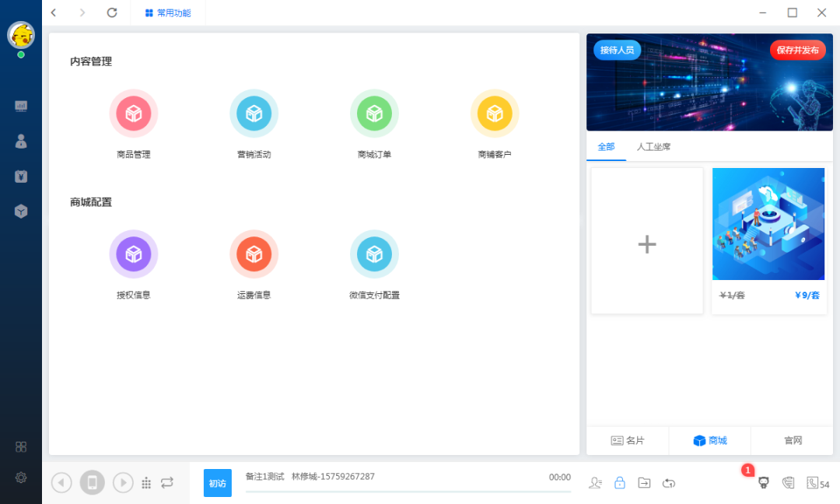Select the 名片 bottom tab

[628, 440]
